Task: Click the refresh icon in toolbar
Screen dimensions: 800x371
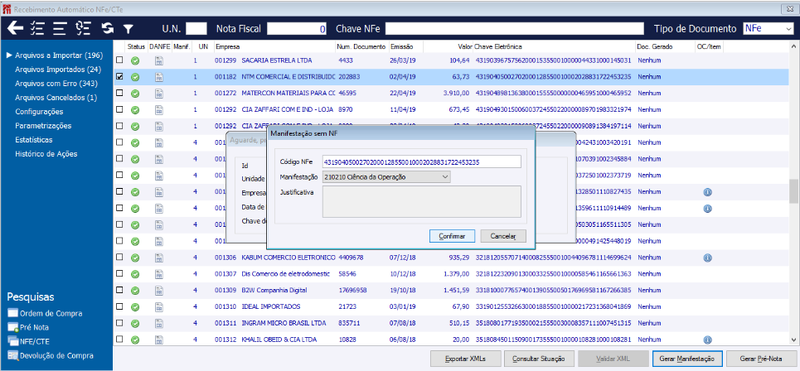Action: [x=107, y=29]
